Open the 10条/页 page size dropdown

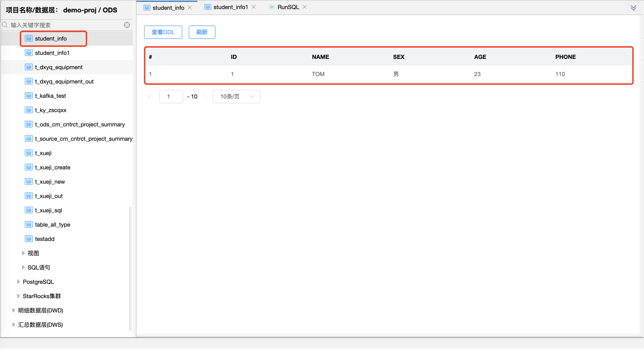236,97
